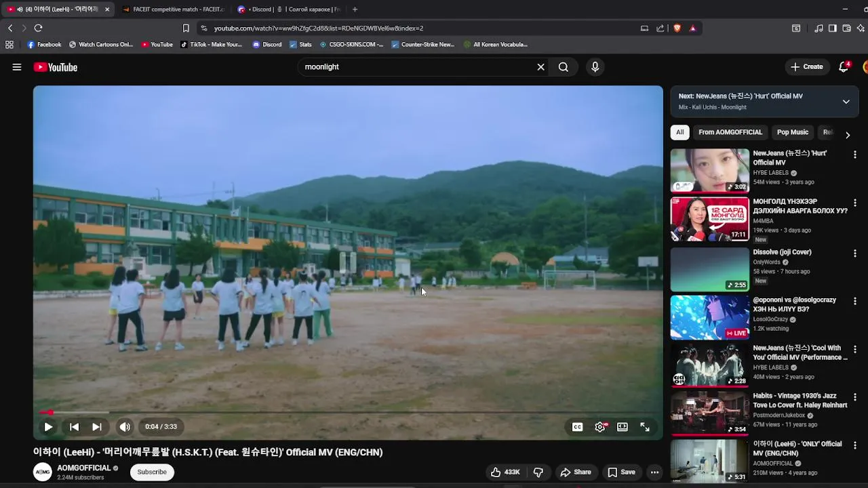Click the search magnifier button
This screenshot has width=868, height=488.
(x=564, y=67)
